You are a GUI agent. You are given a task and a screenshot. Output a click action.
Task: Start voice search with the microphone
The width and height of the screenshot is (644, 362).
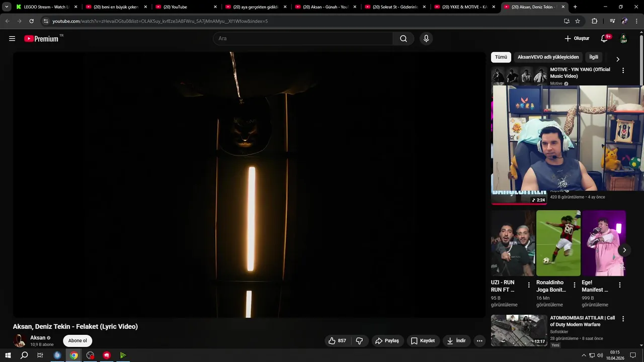426,39
